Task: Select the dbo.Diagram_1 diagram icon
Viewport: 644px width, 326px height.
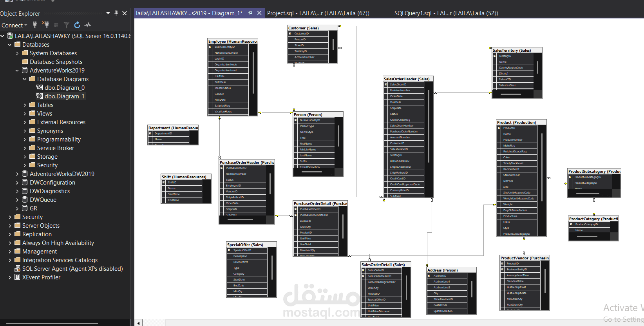Action: [40, 96]
